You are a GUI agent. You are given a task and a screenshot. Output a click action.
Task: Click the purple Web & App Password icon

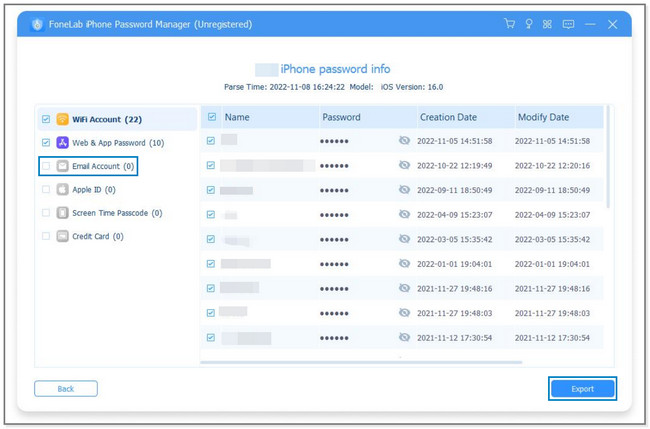pos(62,143)
